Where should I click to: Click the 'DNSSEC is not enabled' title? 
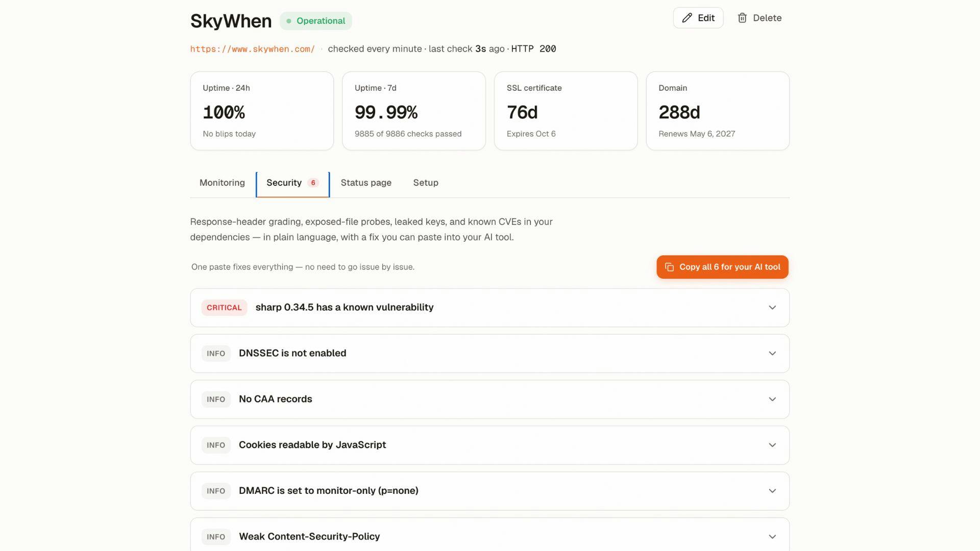click(x=292, y=353)
